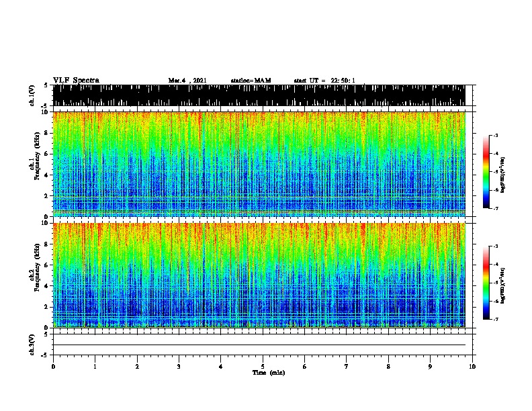Click the "8" frequency tick of ch.1 spectrogram
The width and height of the screenshot is (532, 411).
[x=47, y=133]
